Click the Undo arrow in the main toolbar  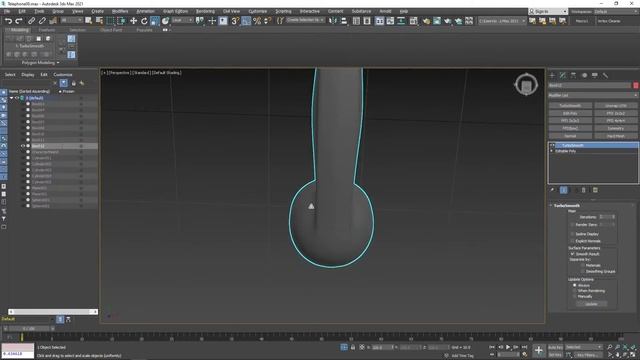tap(8, 21)
